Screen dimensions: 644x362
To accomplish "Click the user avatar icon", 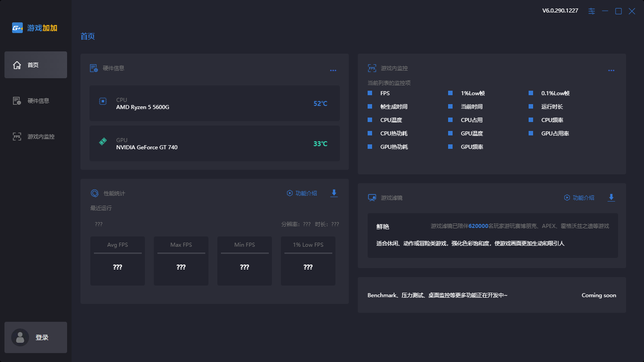I will pos(20,337).
